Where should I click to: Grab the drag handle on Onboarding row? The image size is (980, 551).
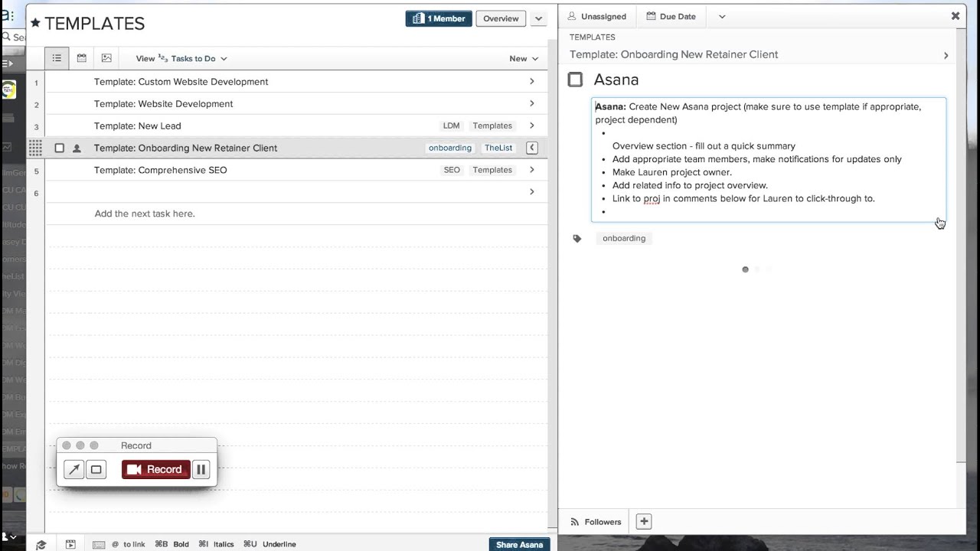[35, 148]
